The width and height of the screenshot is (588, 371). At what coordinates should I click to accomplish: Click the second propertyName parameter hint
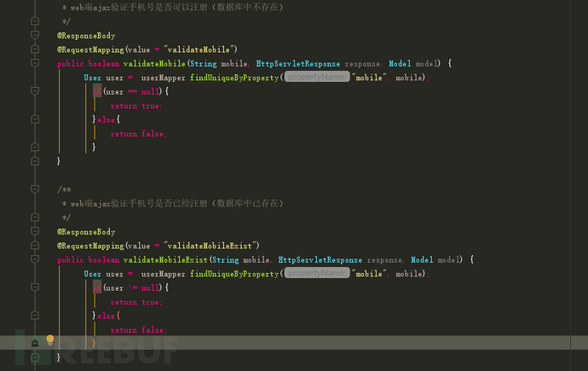317,273
